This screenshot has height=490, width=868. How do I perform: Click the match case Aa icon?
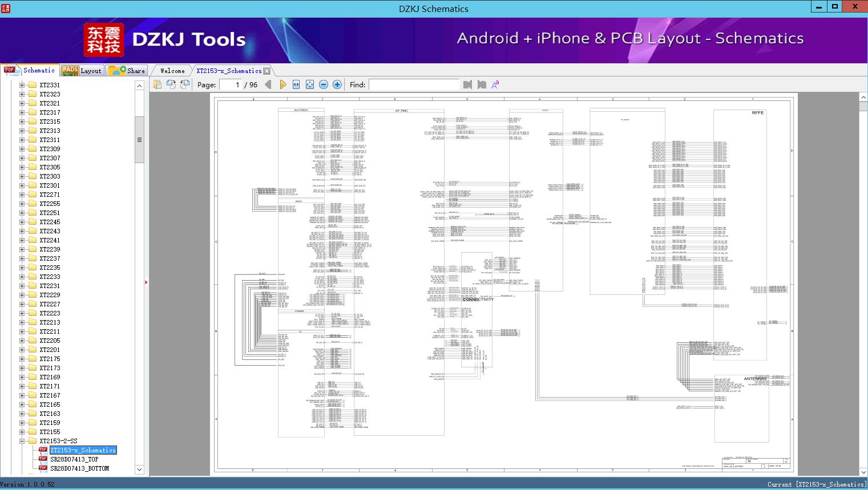coord(495,84)
